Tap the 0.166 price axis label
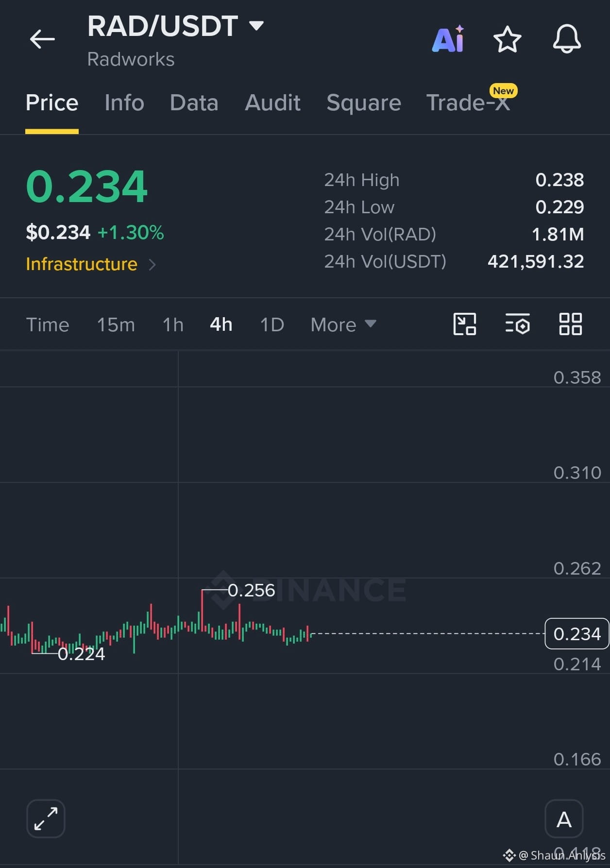The height and width of the screenshot is (868, 610). point(577,759)
